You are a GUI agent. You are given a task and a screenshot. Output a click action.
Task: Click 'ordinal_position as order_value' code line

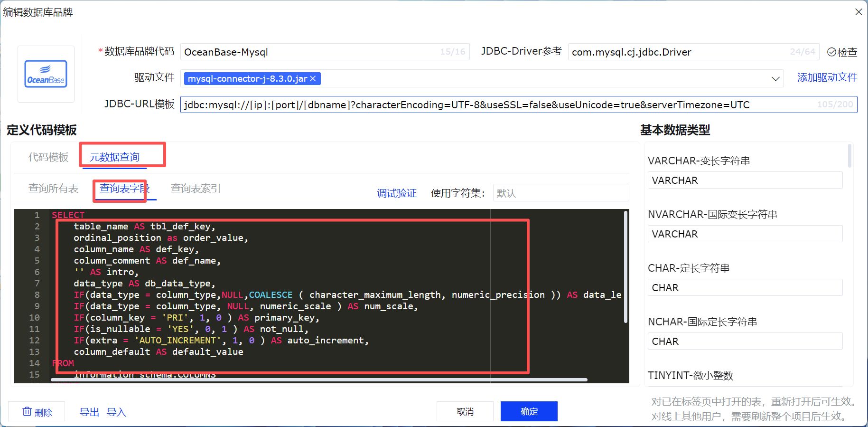click(161, 238)
